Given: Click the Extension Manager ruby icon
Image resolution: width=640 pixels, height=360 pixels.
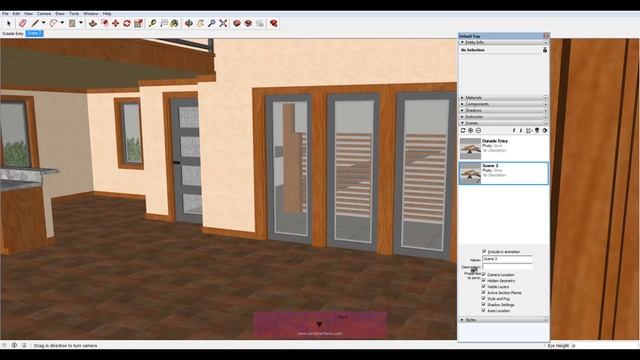Looking at the screenshot, I should [273, 23].
